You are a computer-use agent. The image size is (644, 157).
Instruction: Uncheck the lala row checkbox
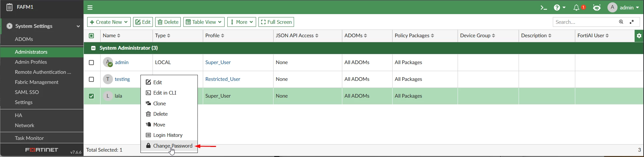pos(92,96)
